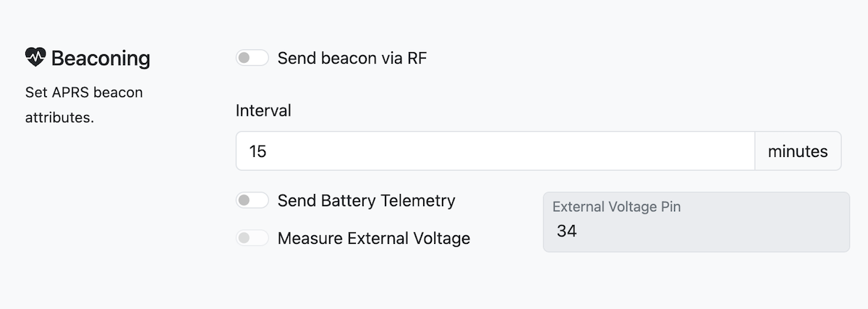Click the word "attributes." under Beaconing

(x=59, y=117)
